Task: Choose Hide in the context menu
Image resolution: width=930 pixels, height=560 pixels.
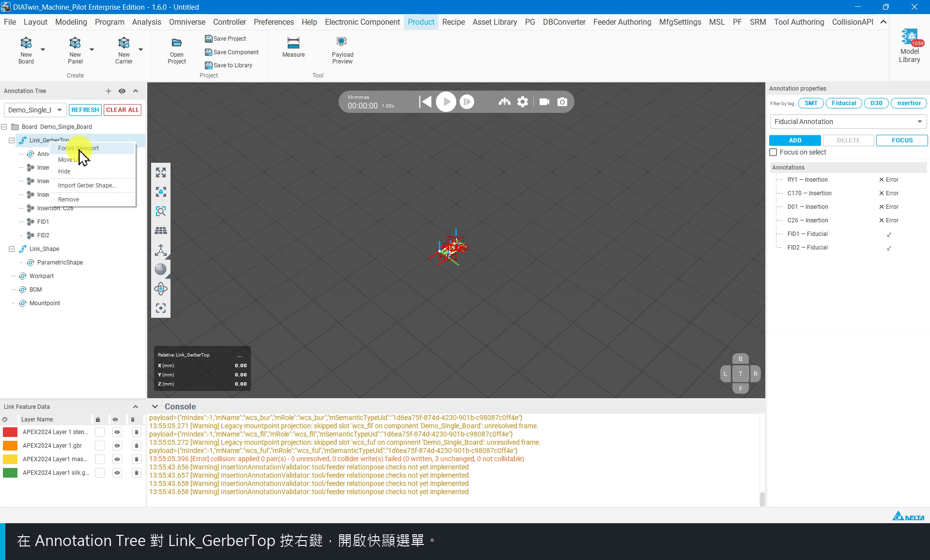Action: click(x=92, y=171)
